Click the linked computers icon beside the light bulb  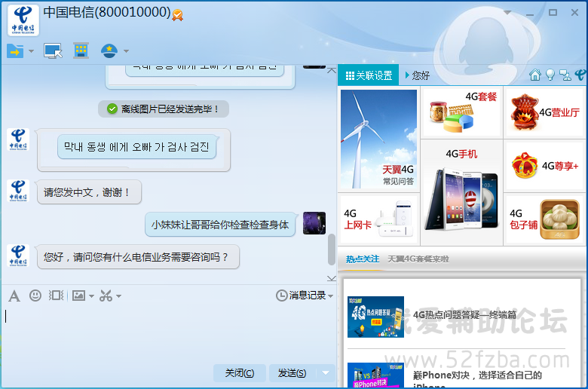tap(565, 75)
